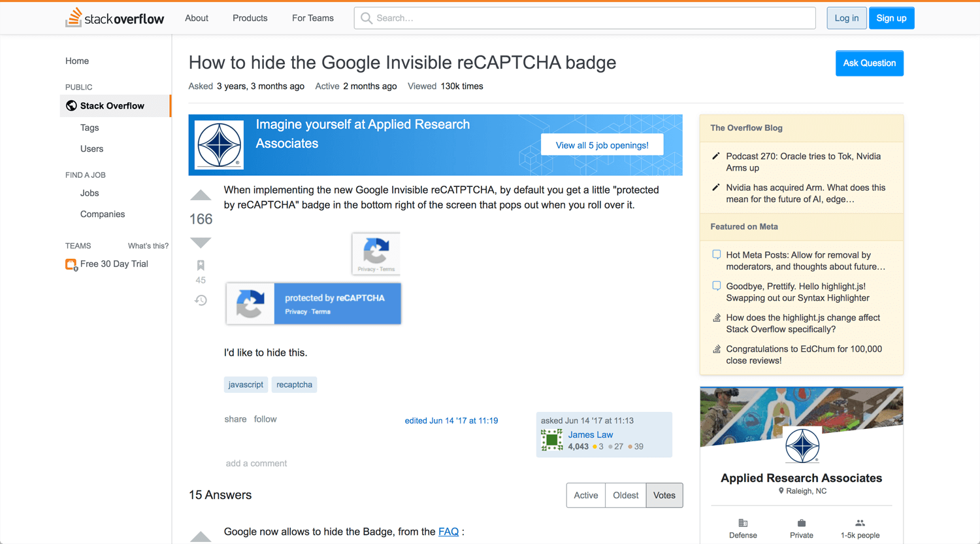Go to Home in sidebar
The height and width of the screenshot is (544, 980).
point(77,61)
